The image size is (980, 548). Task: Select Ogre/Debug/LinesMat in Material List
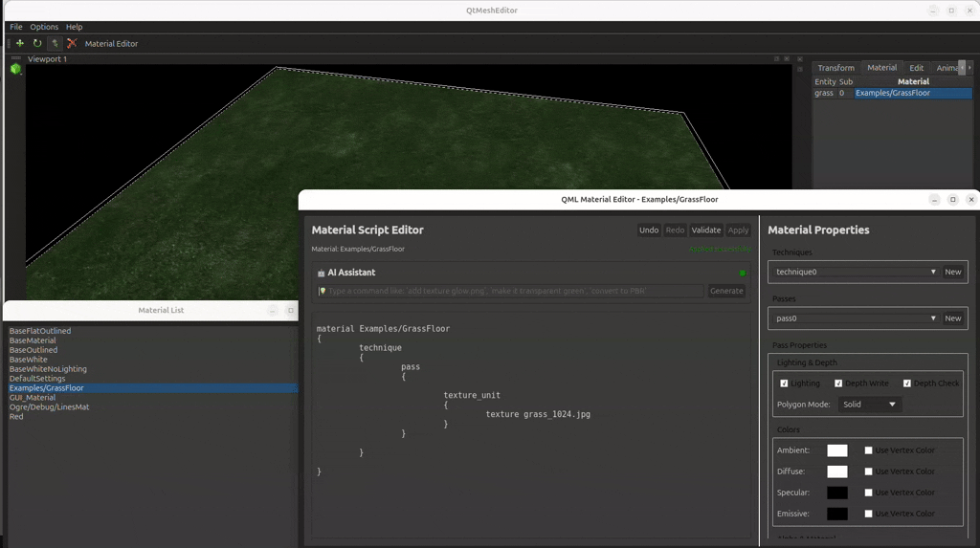click(50, 407)
